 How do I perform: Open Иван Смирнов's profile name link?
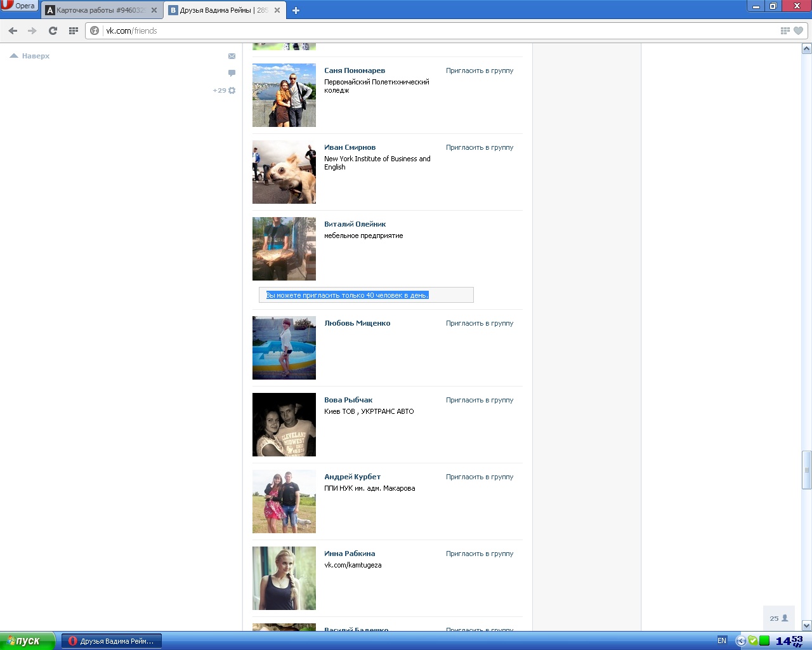(350, 147)
